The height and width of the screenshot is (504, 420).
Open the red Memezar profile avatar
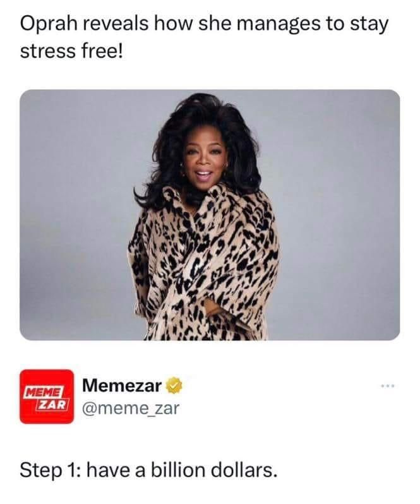47,397
